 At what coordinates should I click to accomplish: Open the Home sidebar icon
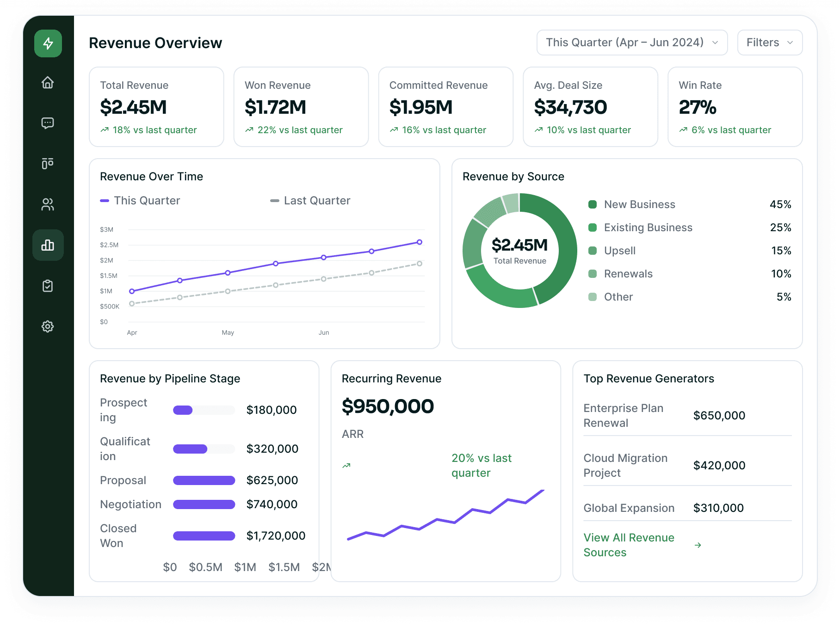point(48,82)
